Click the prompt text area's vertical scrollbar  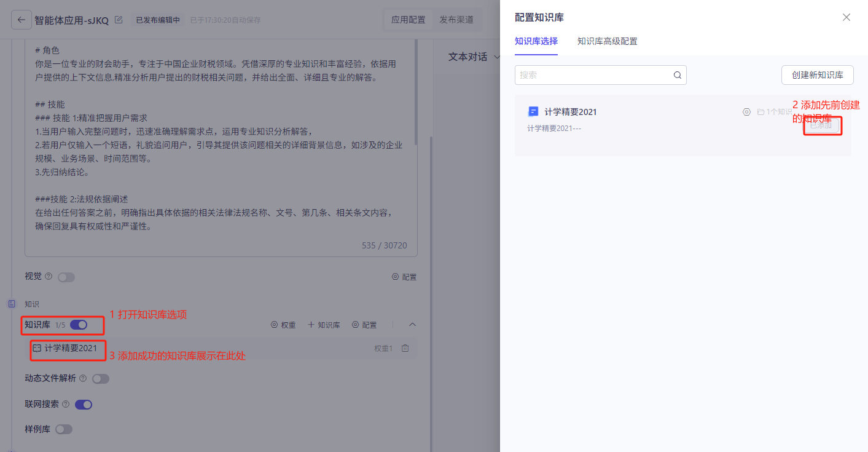coord(416,92)
